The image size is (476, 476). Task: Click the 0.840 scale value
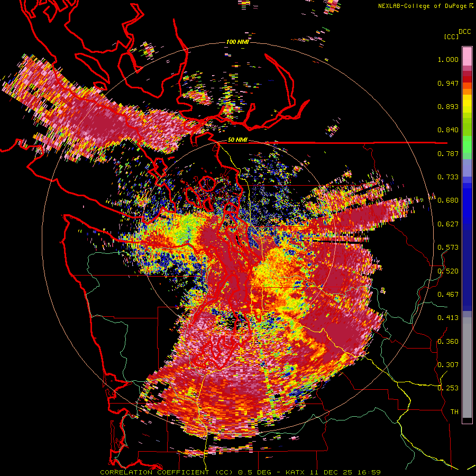448,130
